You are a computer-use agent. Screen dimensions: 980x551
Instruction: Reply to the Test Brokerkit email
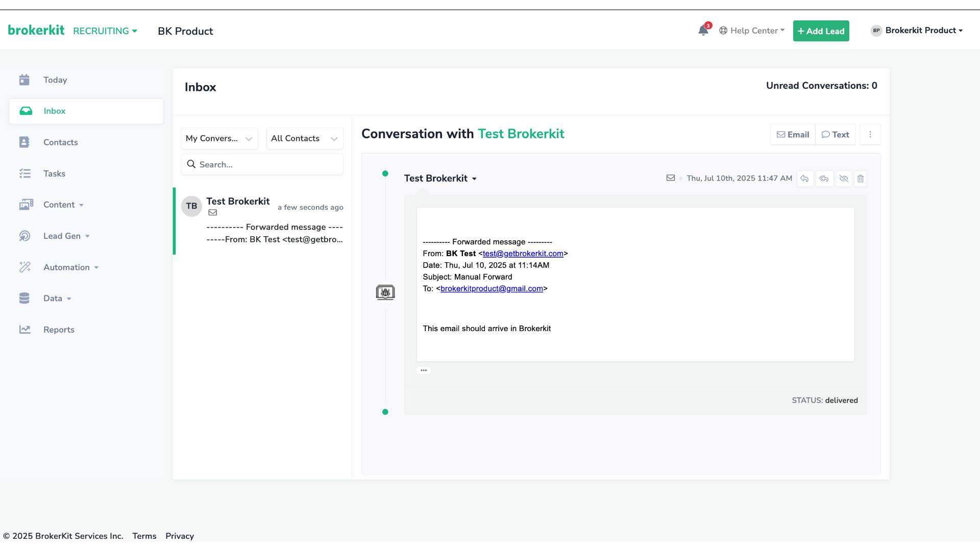(x=805, y=179)
